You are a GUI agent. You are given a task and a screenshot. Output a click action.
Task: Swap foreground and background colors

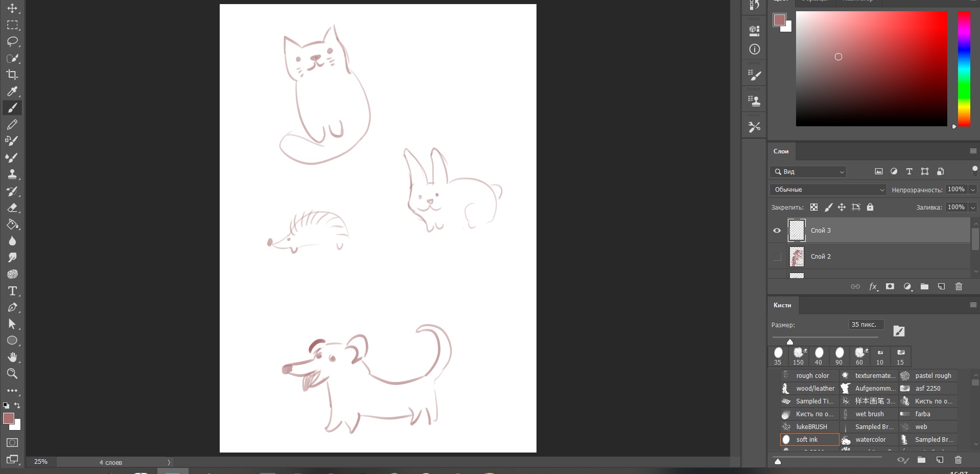pyautogui.click(x=17, y=405)
